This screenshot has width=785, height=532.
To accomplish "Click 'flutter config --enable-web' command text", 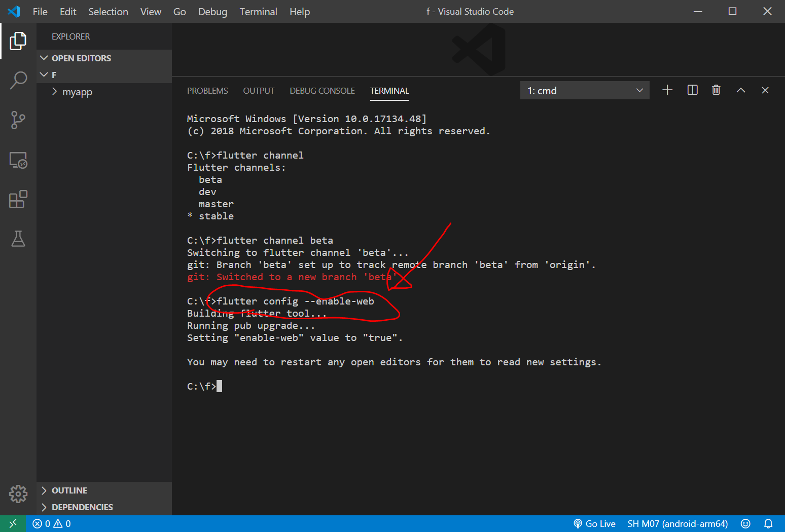I will 296,301.
